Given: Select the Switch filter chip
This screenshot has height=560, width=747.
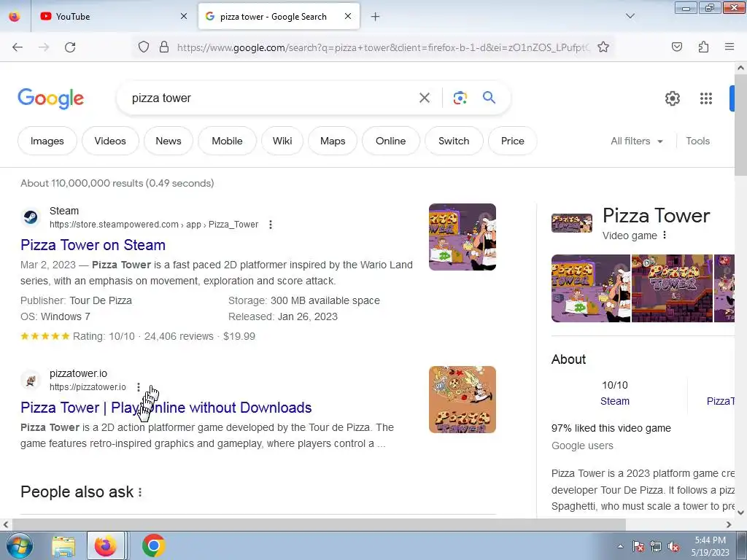Looking at the screenshot, I should click(454, 141).
